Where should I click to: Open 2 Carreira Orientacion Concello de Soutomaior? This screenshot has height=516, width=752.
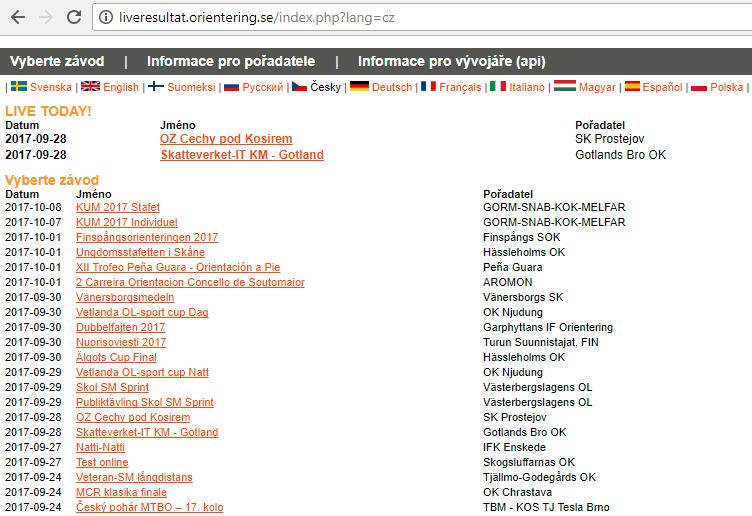[x=190, y=282]
